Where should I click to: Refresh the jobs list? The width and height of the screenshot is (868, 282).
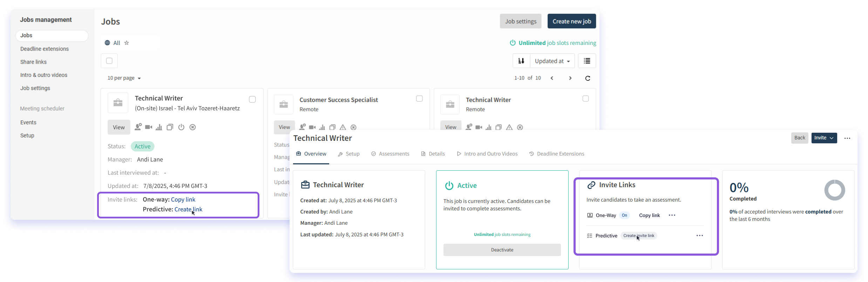pyautogui.click(x=588, y=78)
